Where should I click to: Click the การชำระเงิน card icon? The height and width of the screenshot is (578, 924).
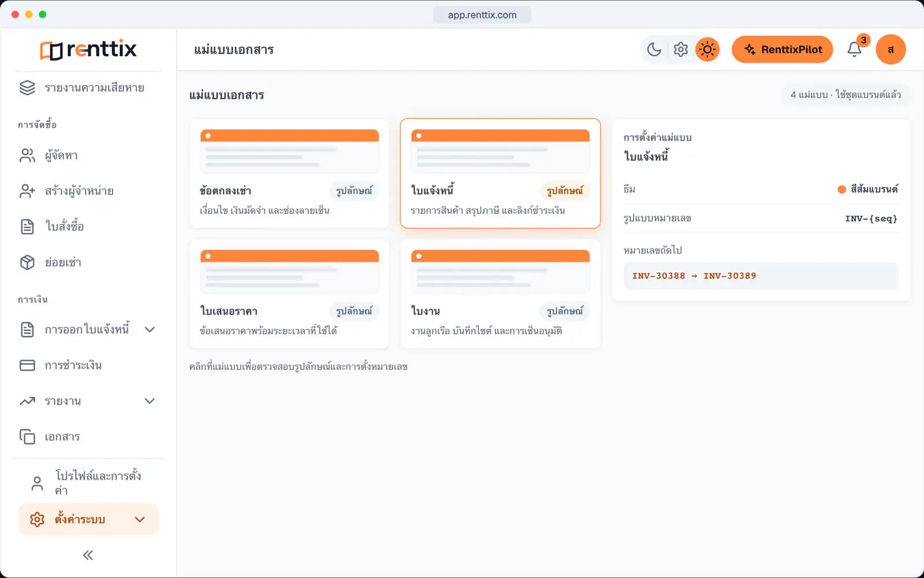pos(27,365)
